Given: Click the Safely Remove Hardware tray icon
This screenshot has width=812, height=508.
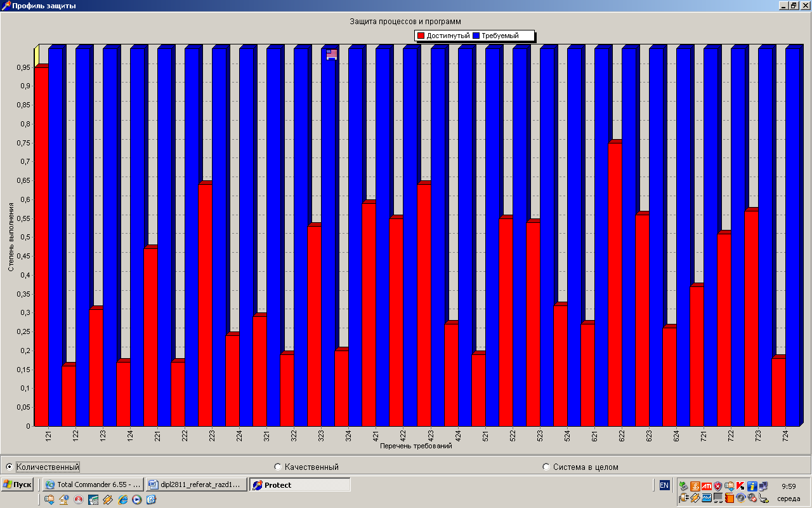Looking at the screenshot, I should (x=683, y=486).
